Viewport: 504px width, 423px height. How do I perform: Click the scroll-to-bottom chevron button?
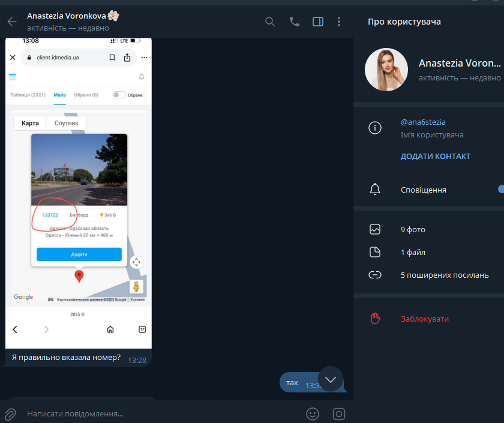point(331,379)
